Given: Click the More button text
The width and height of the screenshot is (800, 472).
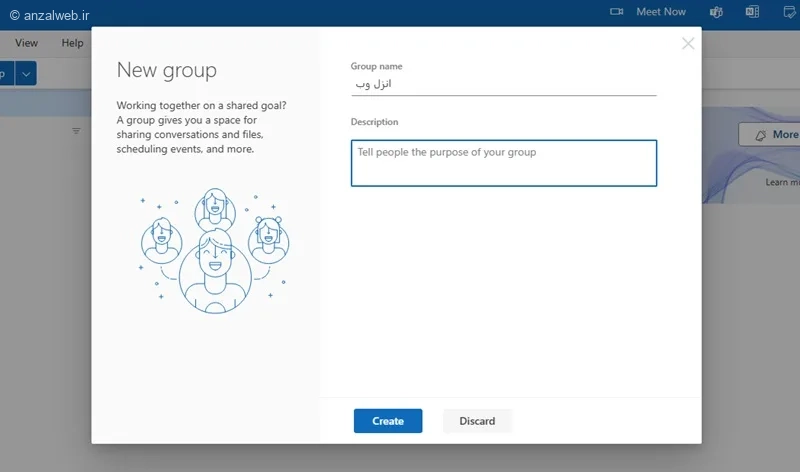Looking at the screenshot, I should pos(785,135).
